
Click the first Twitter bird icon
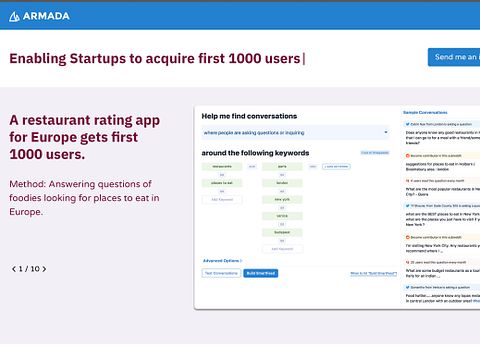pos(407,124)
